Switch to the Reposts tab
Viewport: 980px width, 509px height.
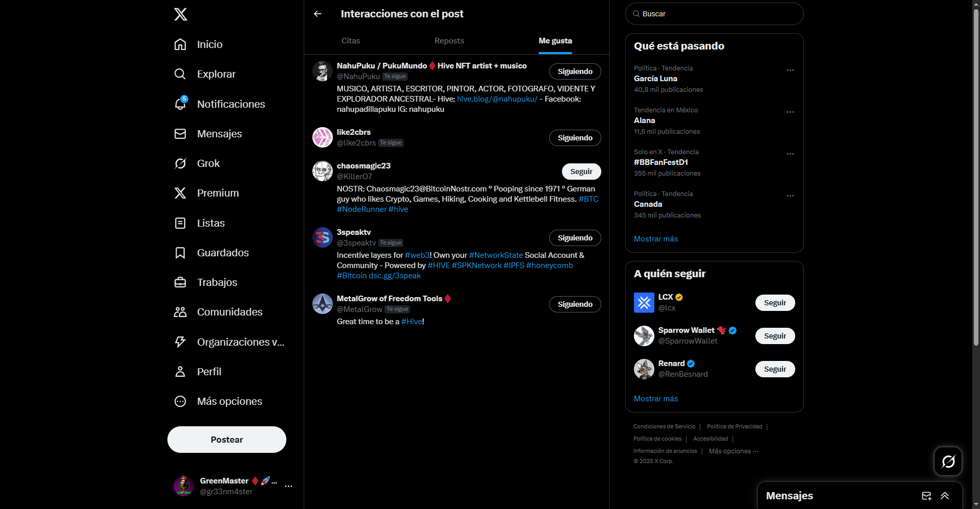point(449,41)
